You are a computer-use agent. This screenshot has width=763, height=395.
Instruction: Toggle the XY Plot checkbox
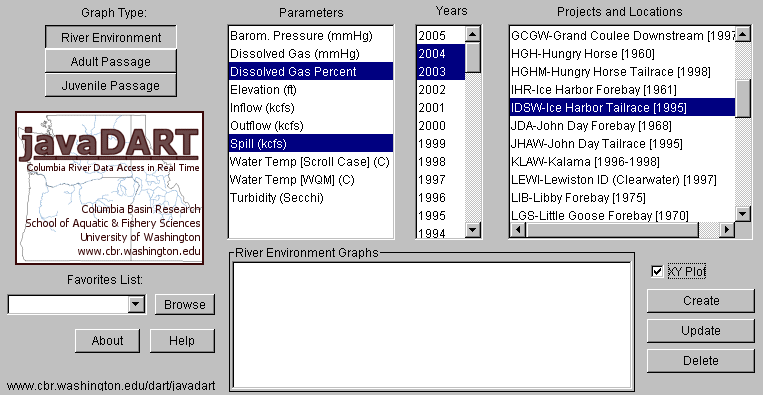click(657, 271)
